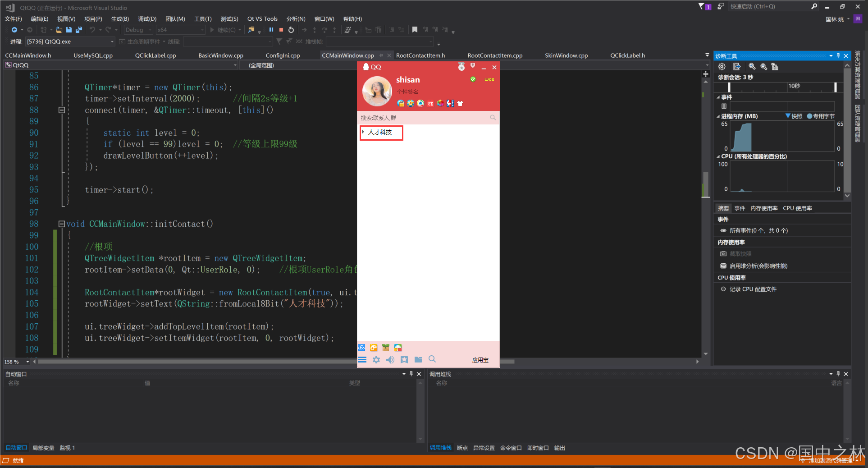The height and width of the screenshot is (468, 868).
Task: Open QQ settings gear at bottom
Action: tap(376, 359)
